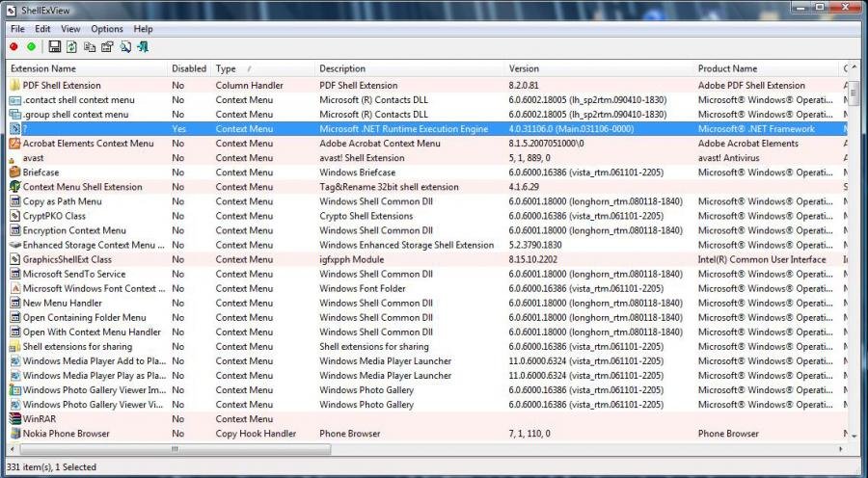Click the igfxpph Module description
Screen dimensions: 868x478
(351, 259)
